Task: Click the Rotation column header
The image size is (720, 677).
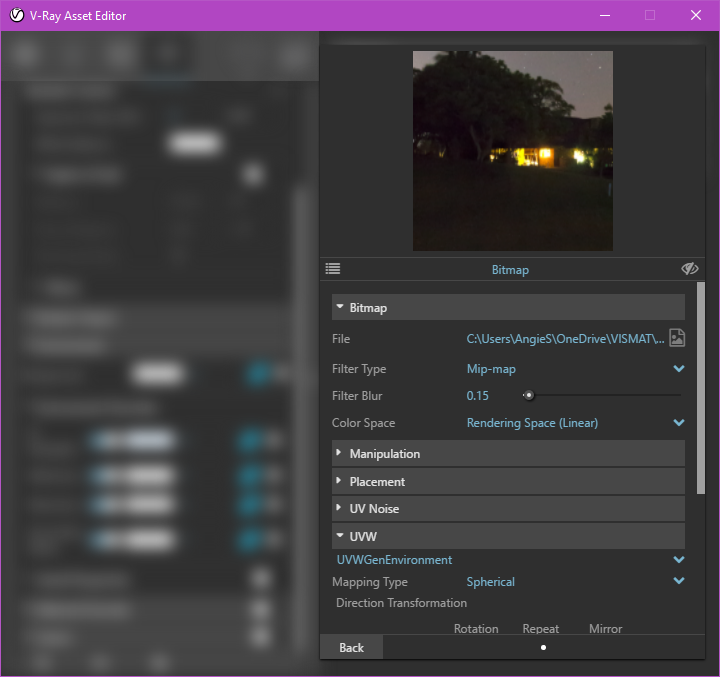Action: coord(476,628)
